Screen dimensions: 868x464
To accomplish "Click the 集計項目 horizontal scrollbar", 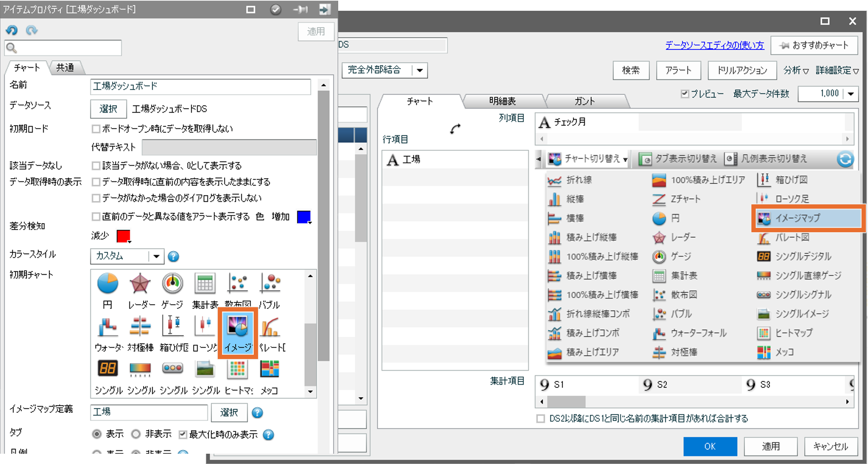I will [x=694, y=401].
